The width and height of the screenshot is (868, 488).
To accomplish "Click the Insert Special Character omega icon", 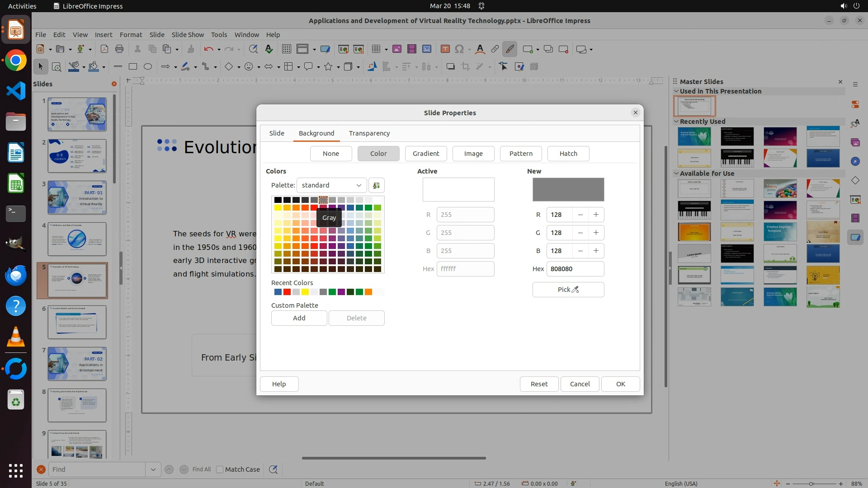I will coord(459,49).
